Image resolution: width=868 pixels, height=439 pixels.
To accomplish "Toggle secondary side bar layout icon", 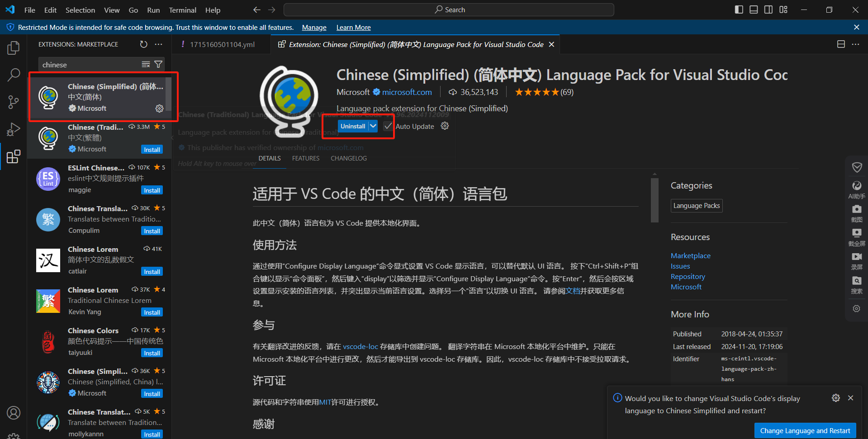I will 768,10.
